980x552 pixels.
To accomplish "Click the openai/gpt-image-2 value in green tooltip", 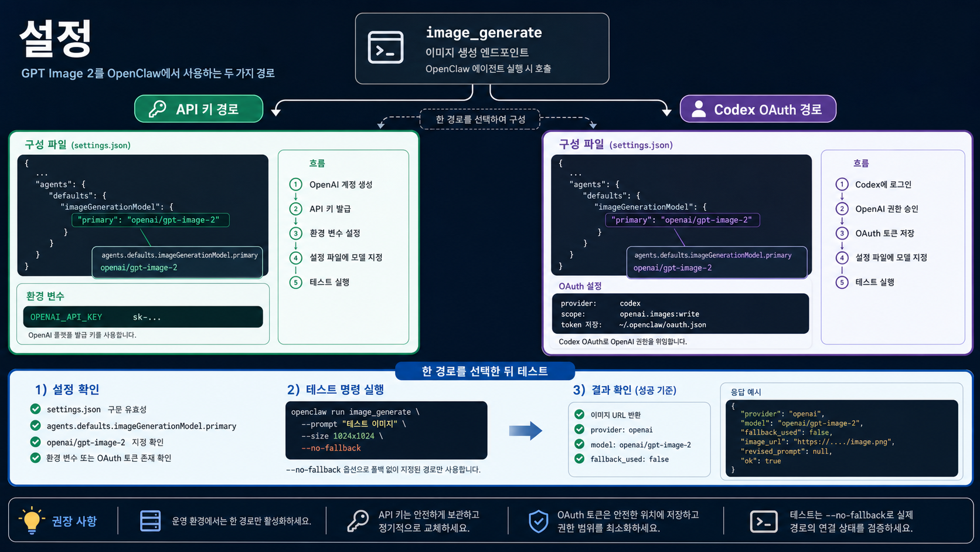I will click(139, 267).
